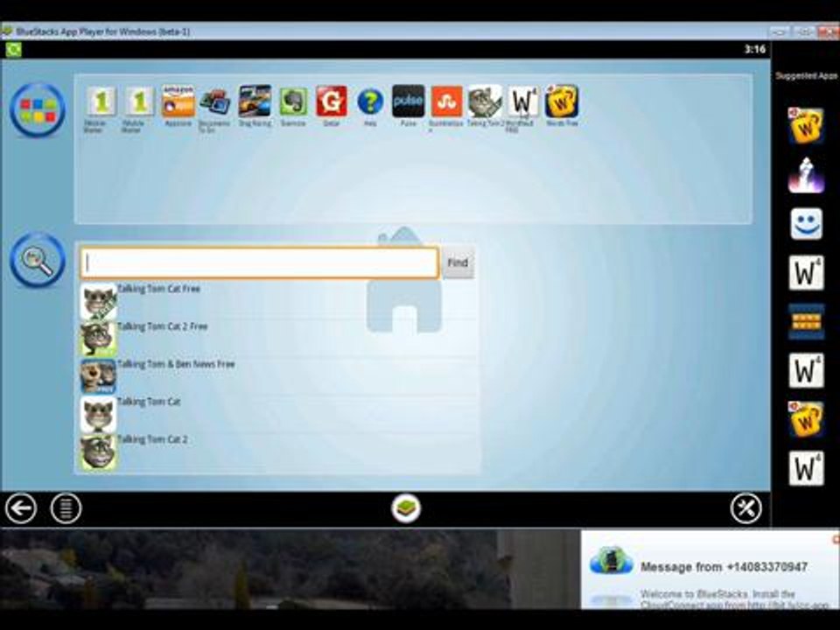This screenshot has width=840, height=630.
Task: Select the orange-striped blue suggested app icon
Action: [x=806, y=321]
